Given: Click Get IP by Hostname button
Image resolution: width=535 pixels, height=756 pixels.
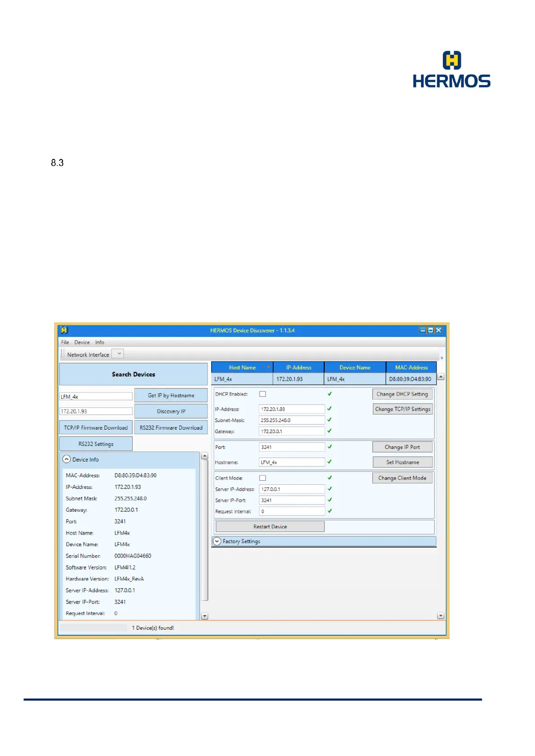Looking at the screenshot, I should [x=171, y=395].
